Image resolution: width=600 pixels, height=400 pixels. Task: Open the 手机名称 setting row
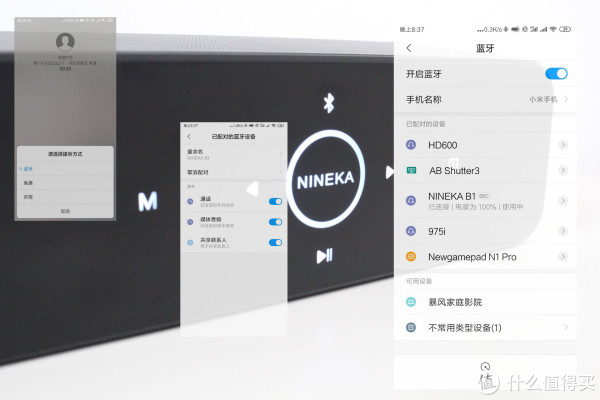[485, 100]
